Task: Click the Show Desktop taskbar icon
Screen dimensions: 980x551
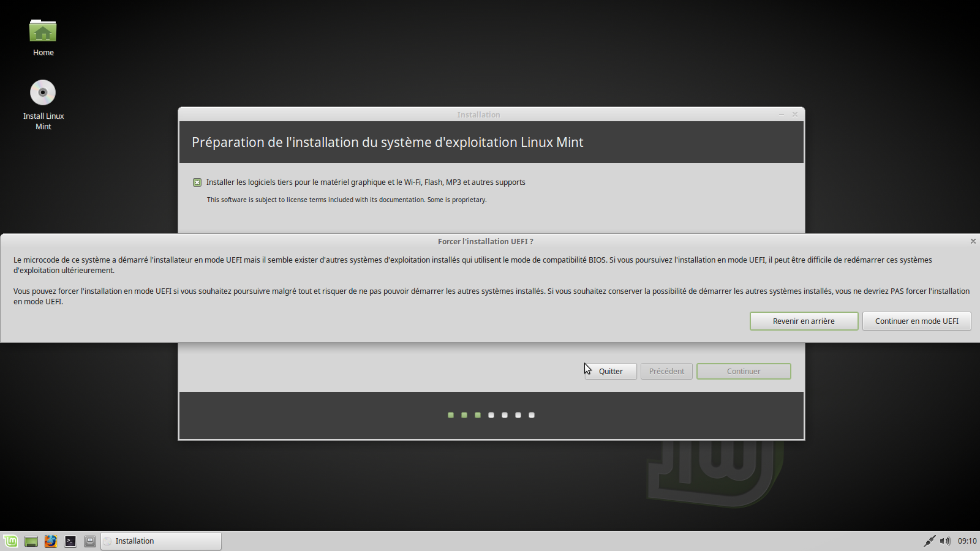Action: [31, 541]
